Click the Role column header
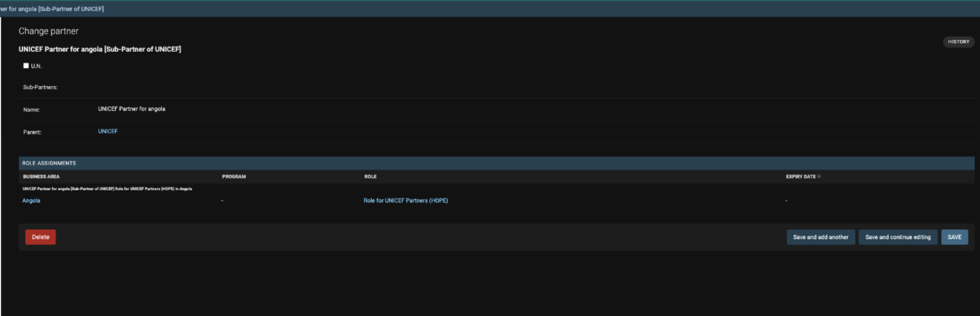The width and height of the screenshot is (980, 316). [370, 177]
